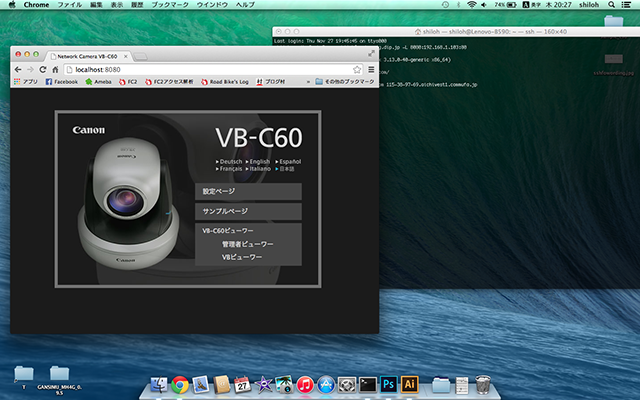Open the Chrome application menu
Viewport: 640px width, 400px height.
pyautogui.click(x=36, y=5)
